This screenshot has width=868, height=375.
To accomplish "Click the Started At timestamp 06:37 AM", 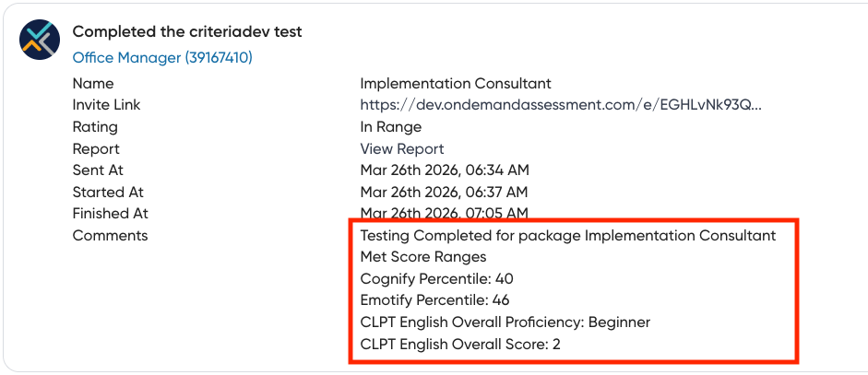I will (445, 193).
